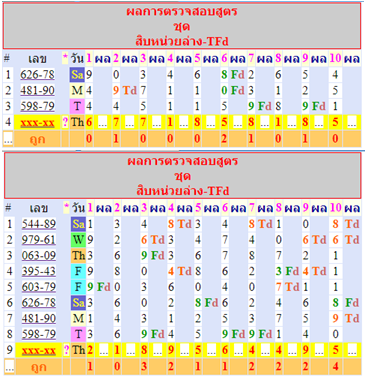The height and width of the screenshot is (379, 365).
Task: Click the '...' box after red 6 in row 9
Action: click(x=239, y=350)
